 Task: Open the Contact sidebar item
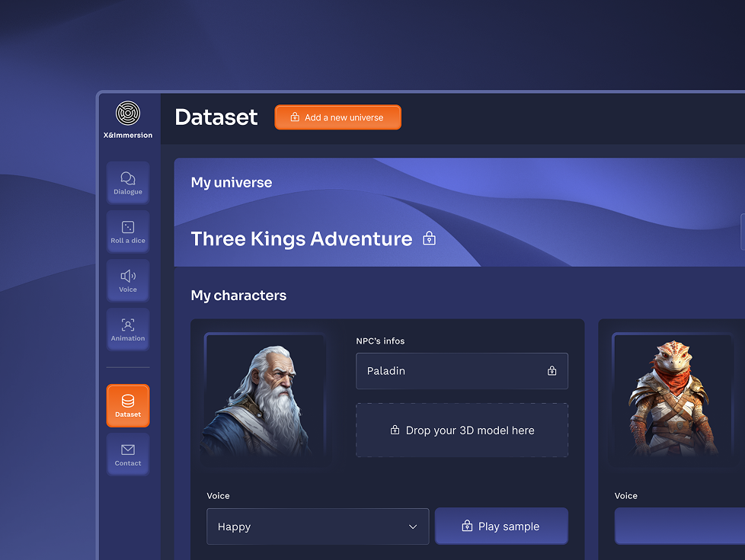(128, 454)
